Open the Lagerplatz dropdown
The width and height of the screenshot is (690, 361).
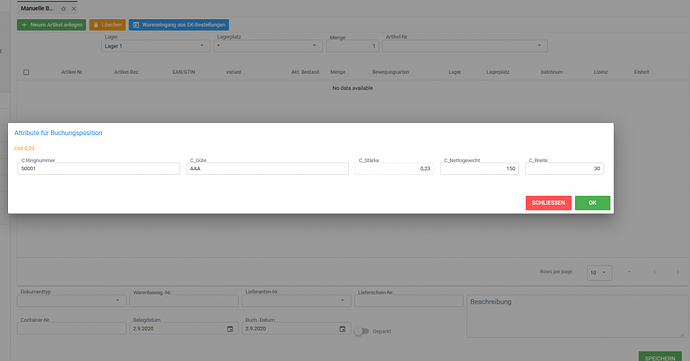(x=268, y=46)
